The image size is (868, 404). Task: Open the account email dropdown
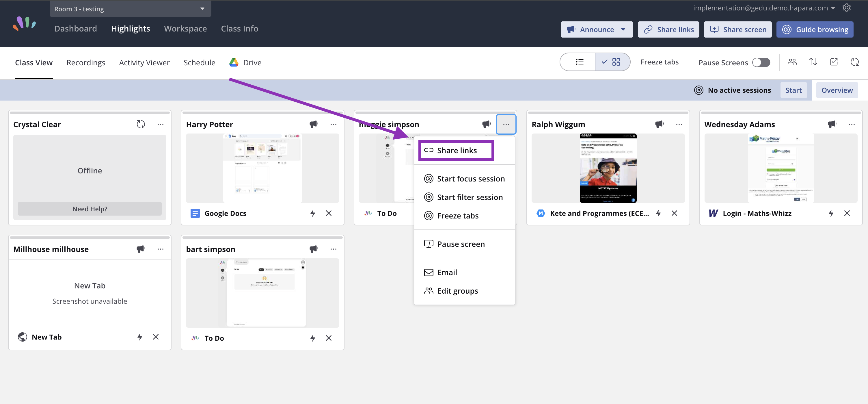[x=764, y=8]
